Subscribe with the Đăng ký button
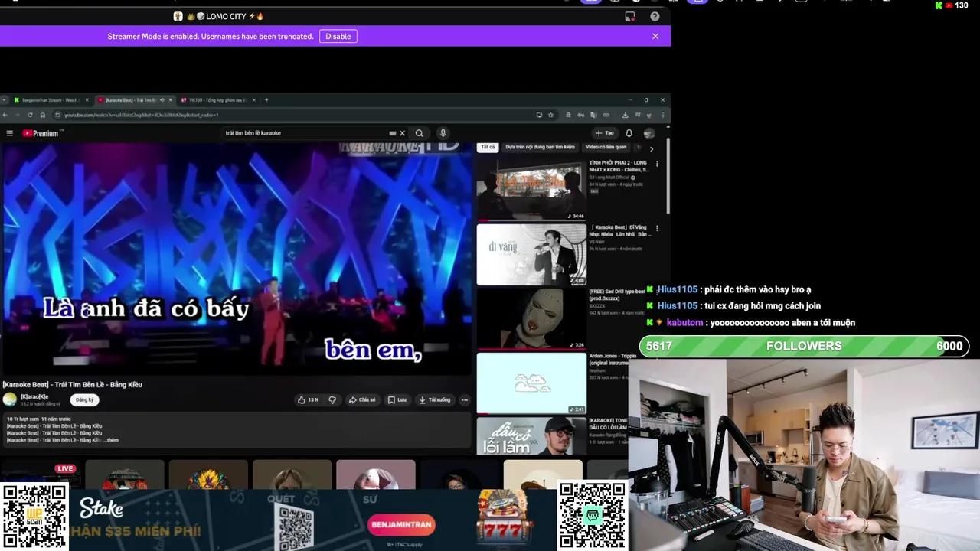The height and width of the screenshot is (551, 980). (x=84, y=399)
